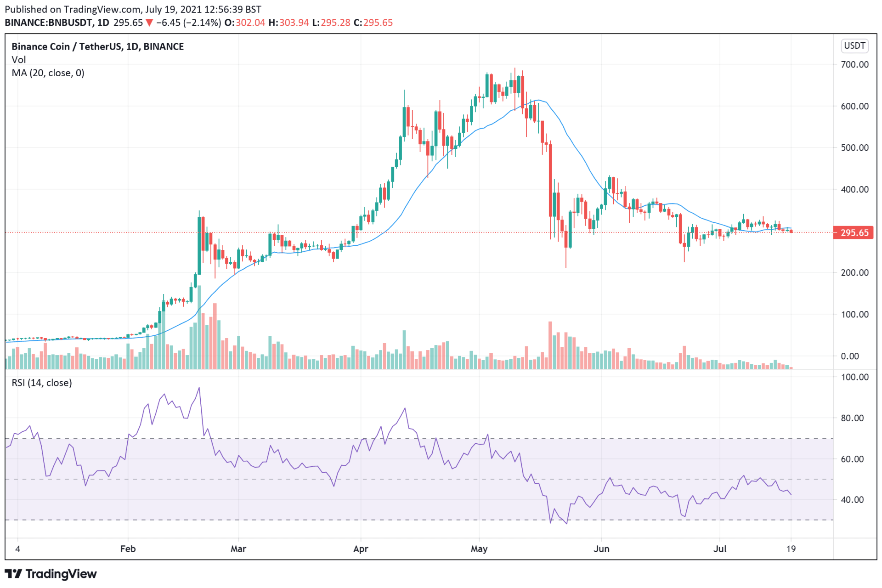The image size is (882, 588).
Task: Click the 600.00 price axis label
Action: [x=855, y=106]
